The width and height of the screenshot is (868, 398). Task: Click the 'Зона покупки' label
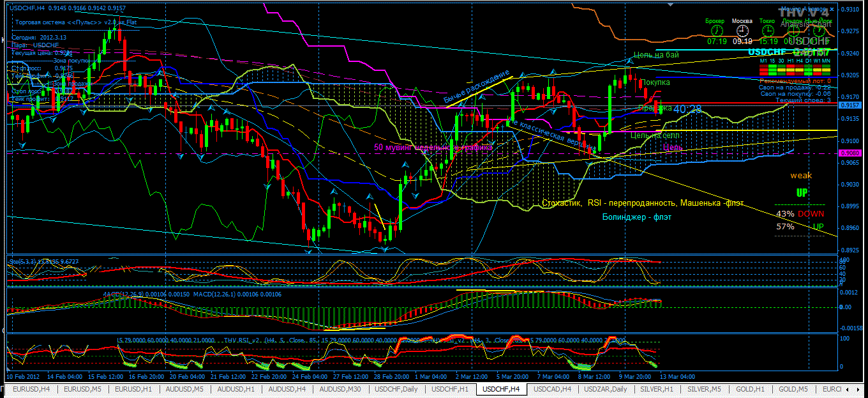(x=71, y=61)
